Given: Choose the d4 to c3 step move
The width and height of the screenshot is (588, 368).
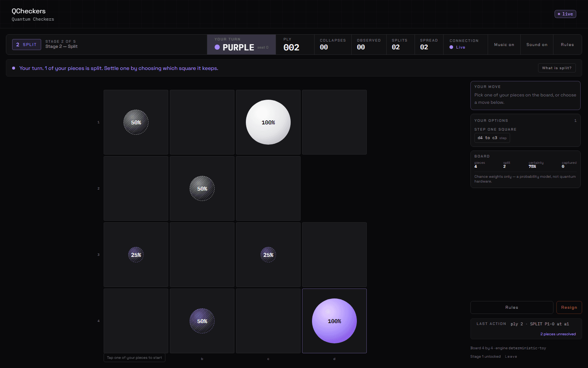Looking at the screenshot, I should coord(492,138).
